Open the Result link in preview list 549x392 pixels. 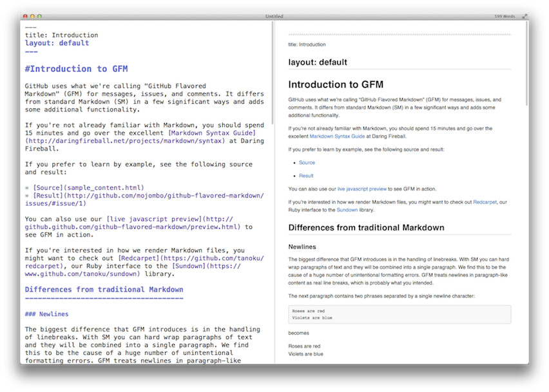pos(306,176)
